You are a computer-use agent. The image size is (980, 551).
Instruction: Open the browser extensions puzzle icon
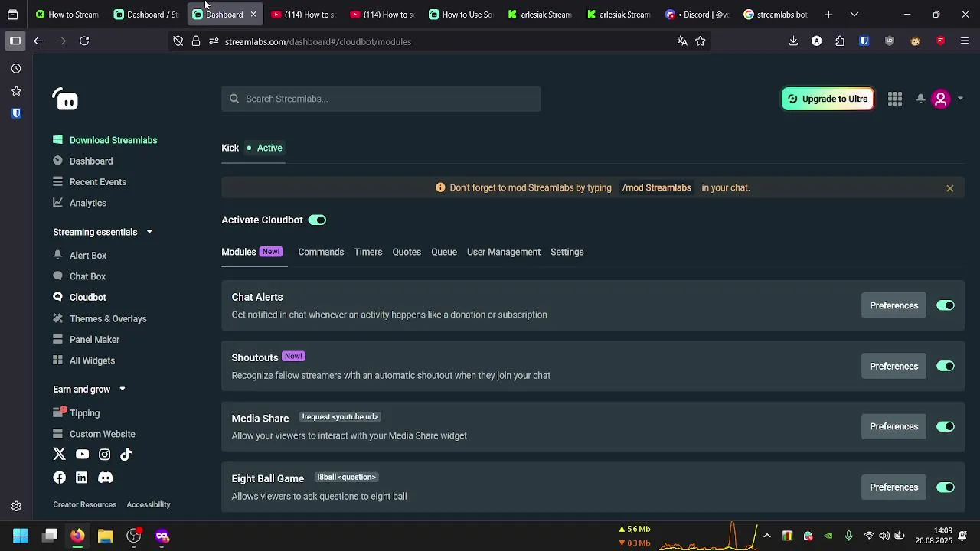click(x=840, y=41)
